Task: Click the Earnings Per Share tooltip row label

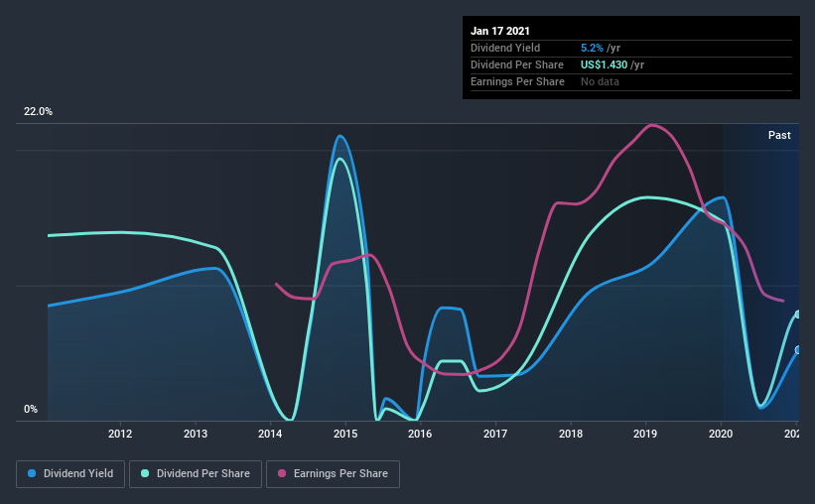Action: coord(517,81)
